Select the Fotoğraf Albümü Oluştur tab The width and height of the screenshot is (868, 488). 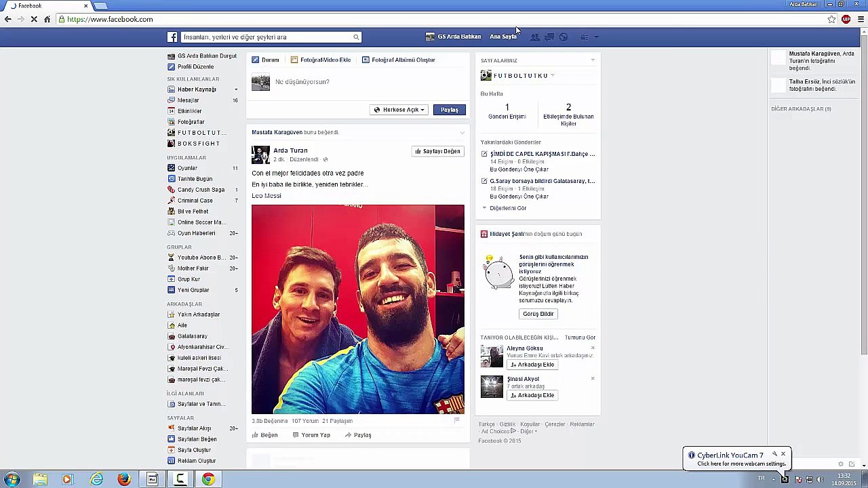point(399,60)
